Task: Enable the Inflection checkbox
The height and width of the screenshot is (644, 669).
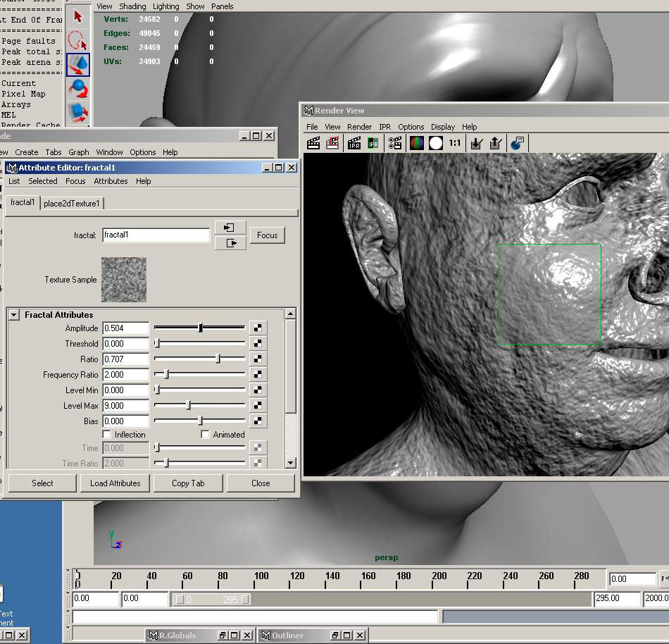Action: 107,435
